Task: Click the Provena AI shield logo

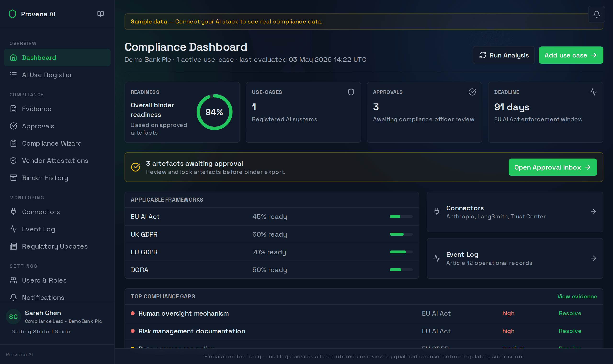Action: pyautogui.click(x=12, y=14)
